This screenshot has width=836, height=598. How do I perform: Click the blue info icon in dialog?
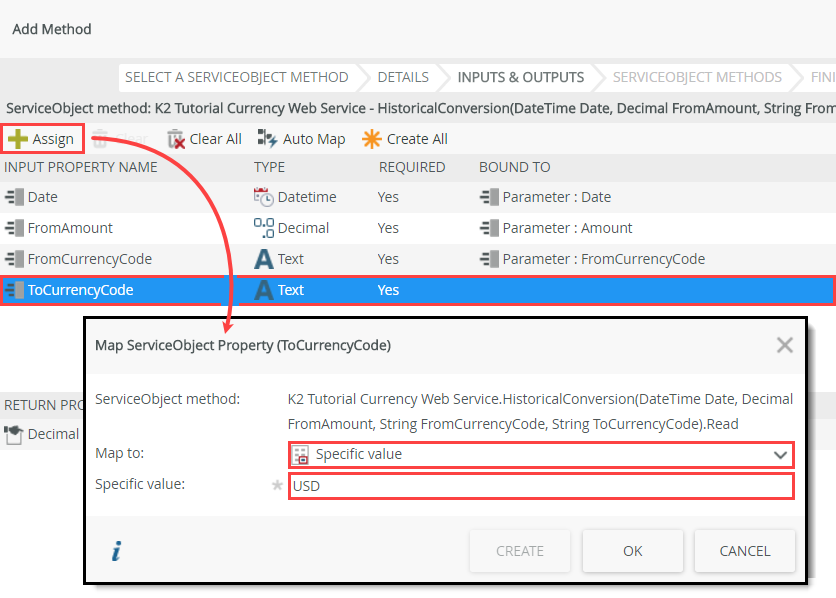[116, 551]
